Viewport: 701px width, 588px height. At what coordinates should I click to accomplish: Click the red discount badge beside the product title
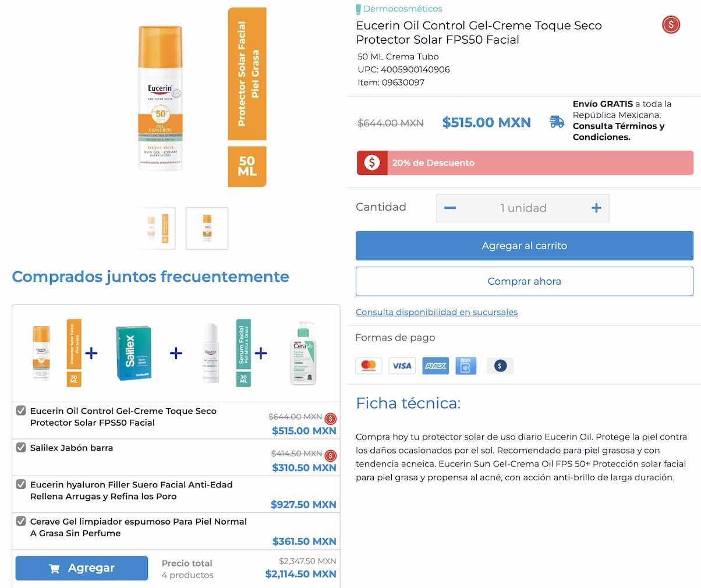(671, 25)
